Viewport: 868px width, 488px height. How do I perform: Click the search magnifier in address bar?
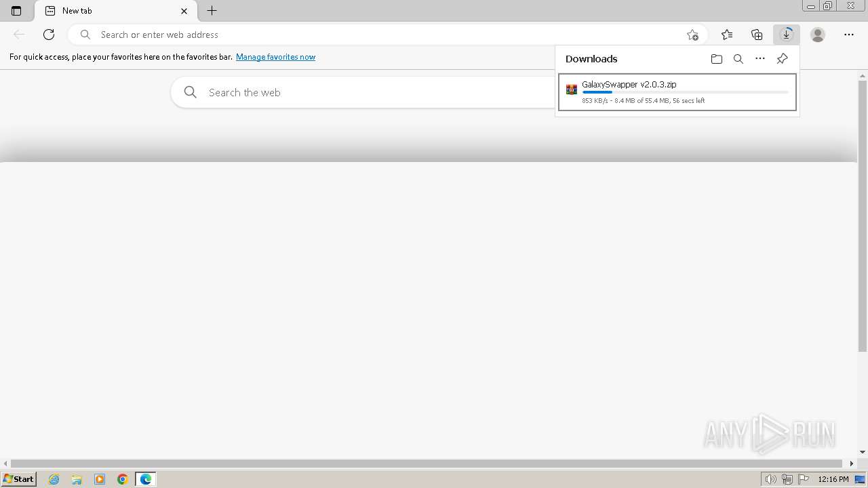point(85,35)
